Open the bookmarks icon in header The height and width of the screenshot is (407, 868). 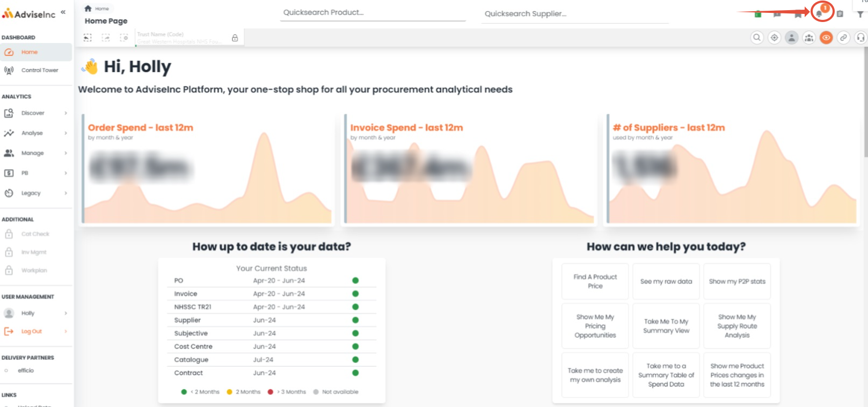798,14
